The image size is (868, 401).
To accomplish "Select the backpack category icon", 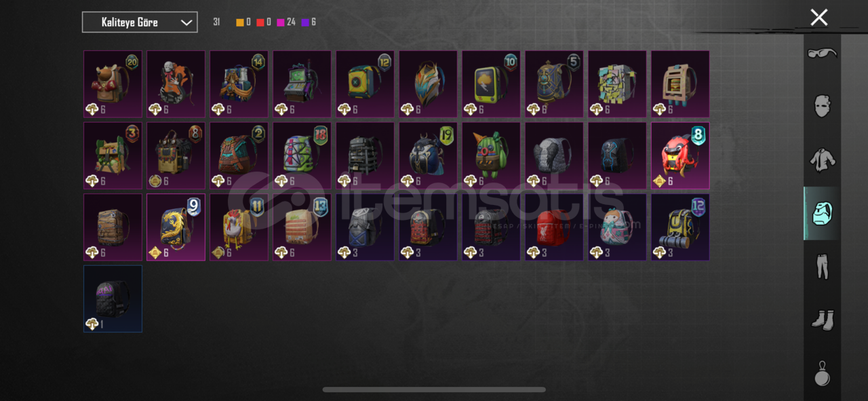I will pyautogui.click(x=822, y=214).
